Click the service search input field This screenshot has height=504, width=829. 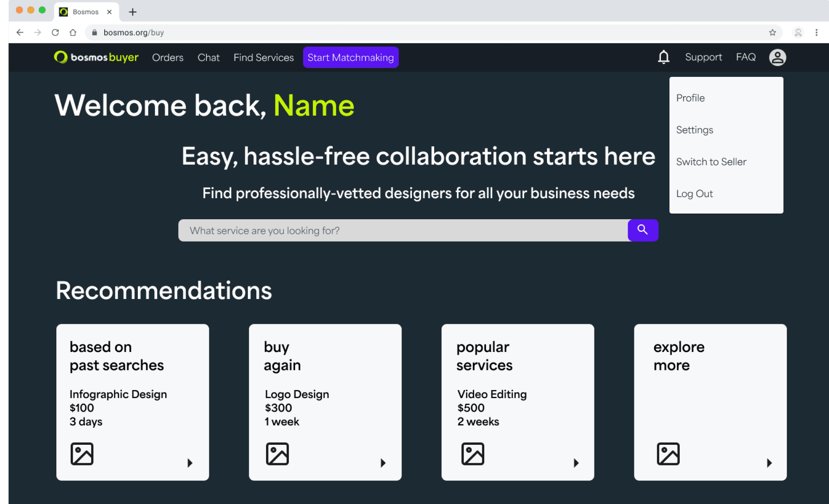[403, 230]
